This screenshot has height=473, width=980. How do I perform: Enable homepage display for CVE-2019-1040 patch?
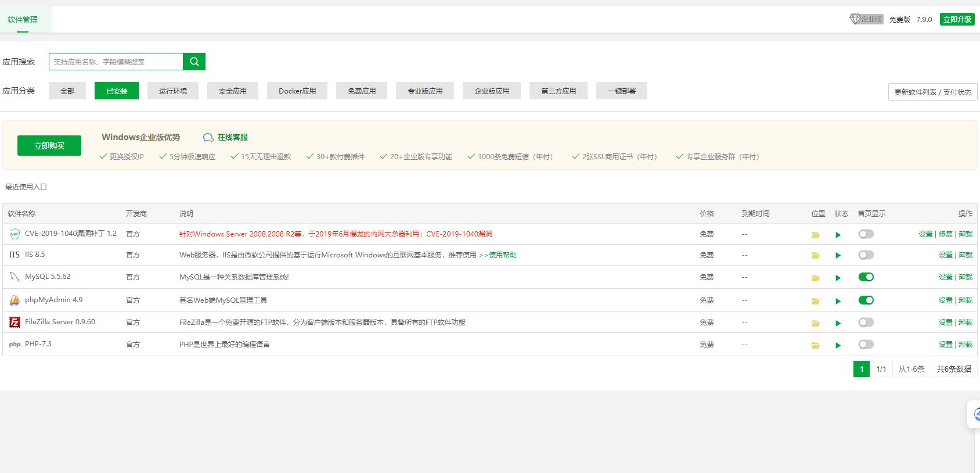click(866, 234)
